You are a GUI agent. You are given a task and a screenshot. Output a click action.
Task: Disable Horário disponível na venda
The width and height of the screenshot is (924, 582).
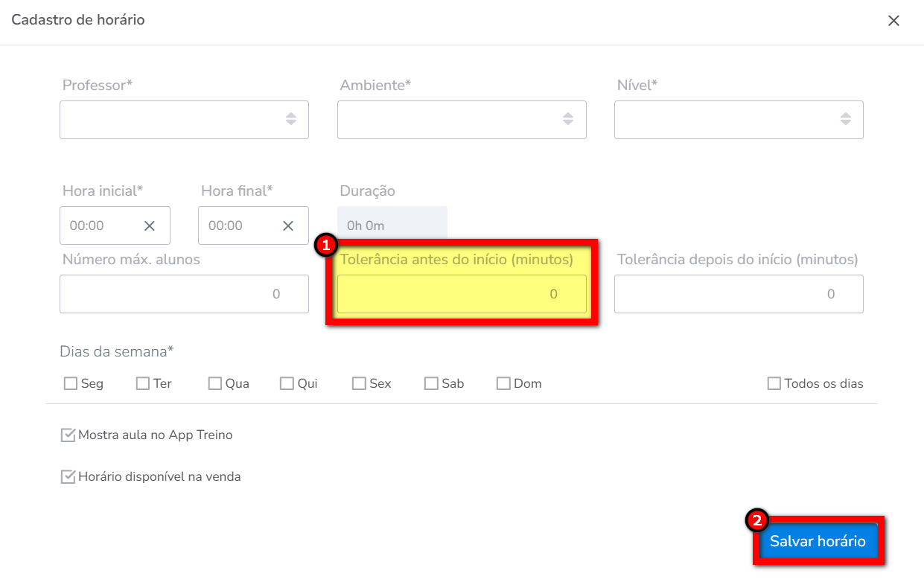(x=68, y=477)
